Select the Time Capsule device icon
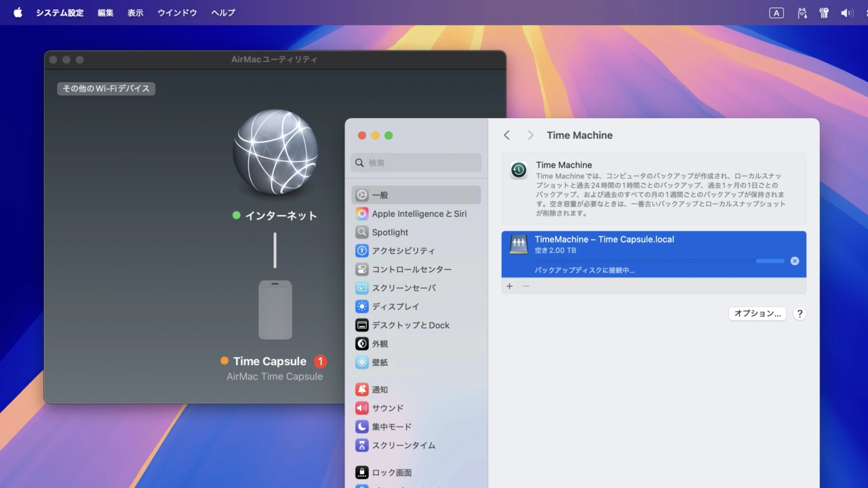 (x=275, y=310)
